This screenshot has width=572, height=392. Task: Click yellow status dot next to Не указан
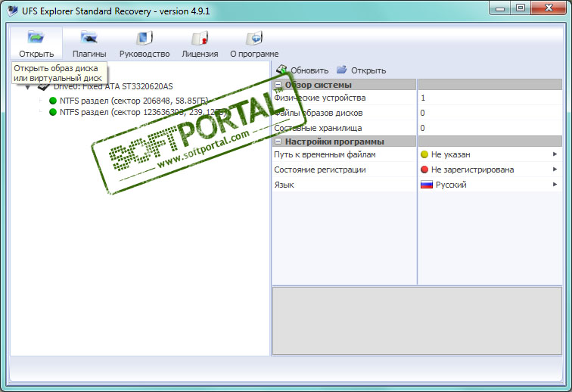424,154
